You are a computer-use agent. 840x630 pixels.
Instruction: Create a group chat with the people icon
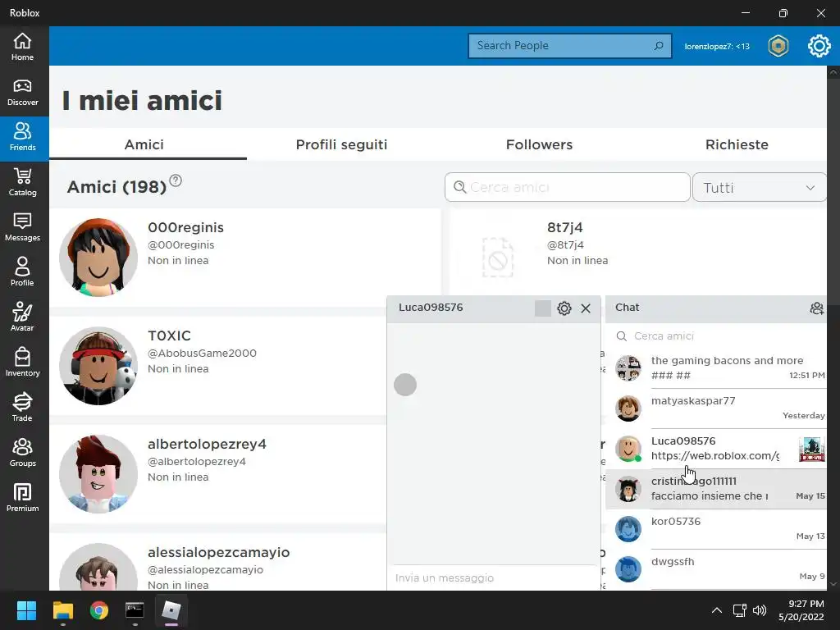click(816, 308)
